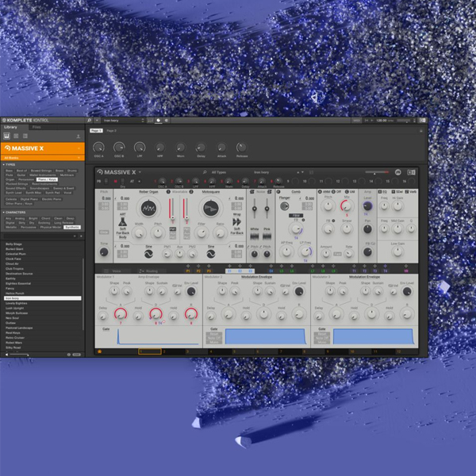This screenshot has width=476, height=476.
Task: Click the arpeggiator/scale icon in the header
Action: [x=150, y=121]
